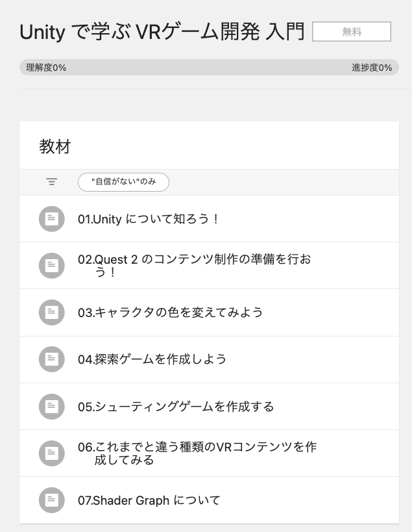Enable the "自信がない"のみ filter chip
The width and height of the screenshot is (412, 532).
pyautogui.click(x=123, y=182)
